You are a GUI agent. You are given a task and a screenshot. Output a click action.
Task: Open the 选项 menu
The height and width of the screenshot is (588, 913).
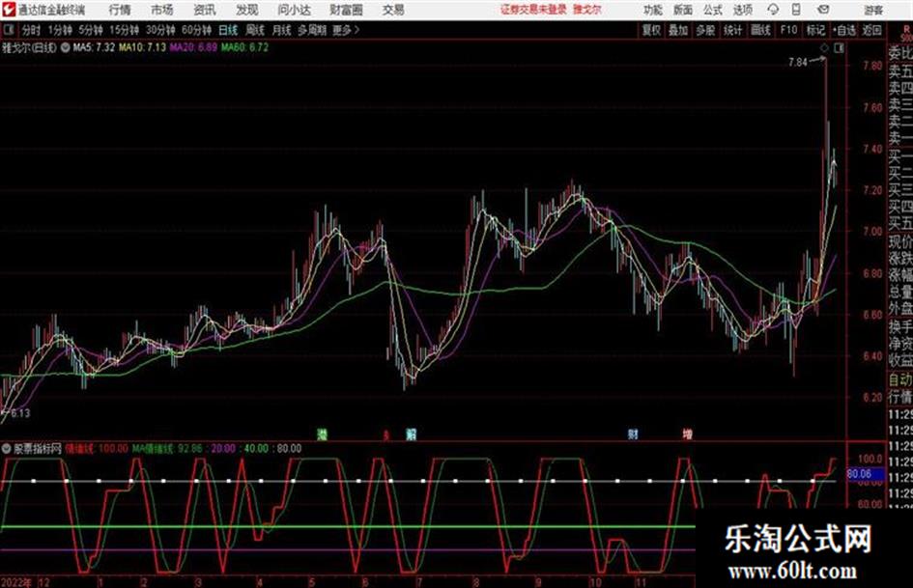click(x=742, y=10)
